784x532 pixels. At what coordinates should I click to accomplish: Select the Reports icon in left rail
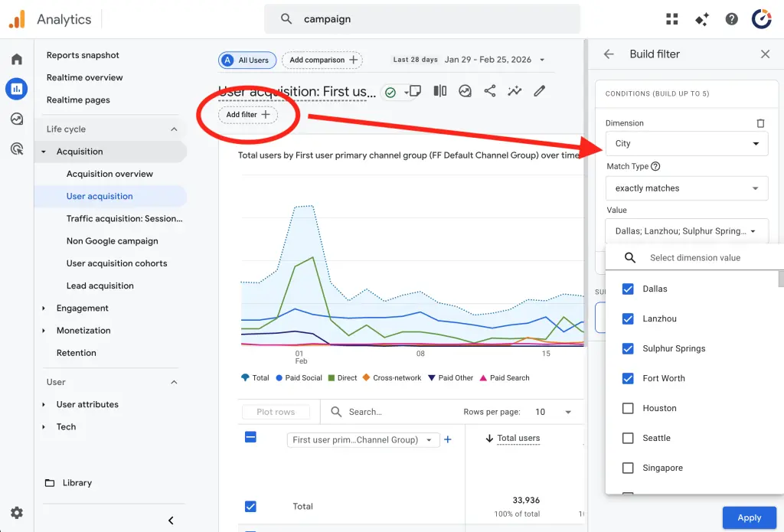coord(17,89)
